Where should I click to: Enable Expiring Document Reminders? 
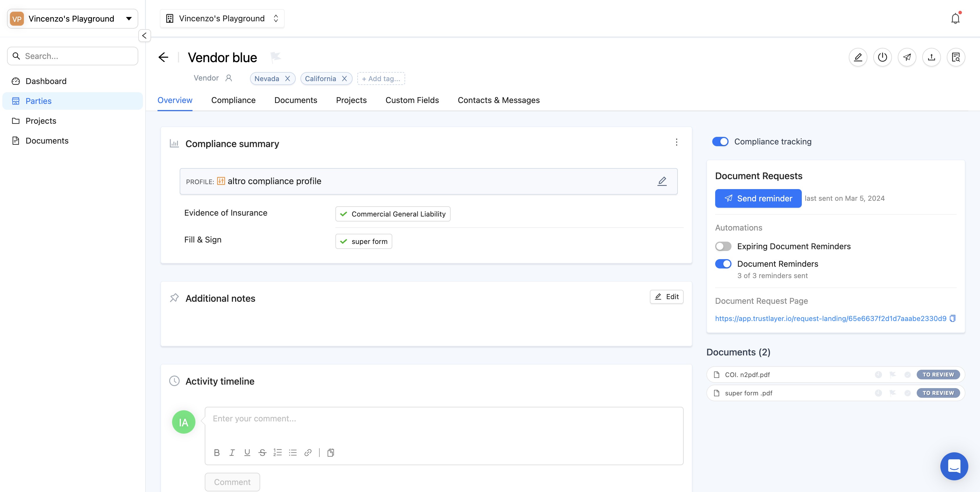click(x=723, y=246)
